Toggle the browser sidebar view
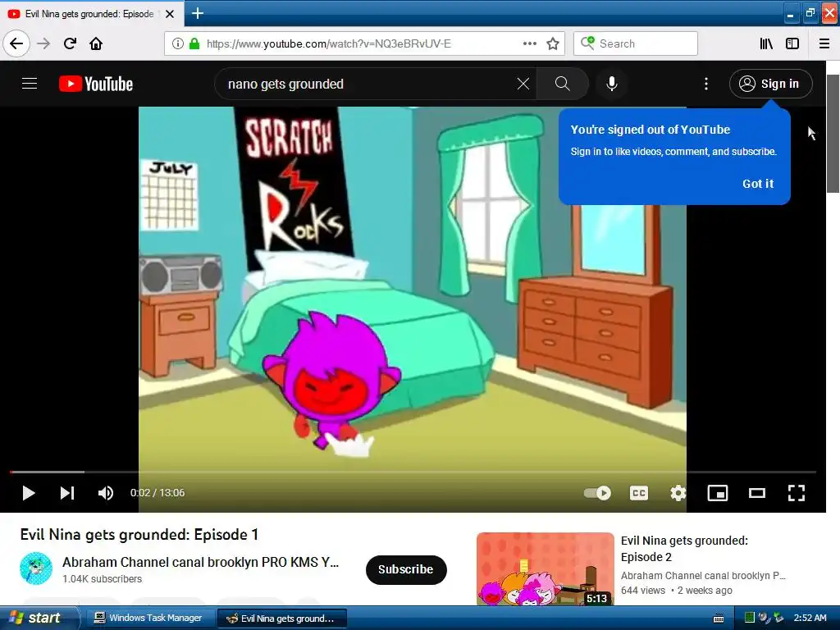 tap(792, 43)
